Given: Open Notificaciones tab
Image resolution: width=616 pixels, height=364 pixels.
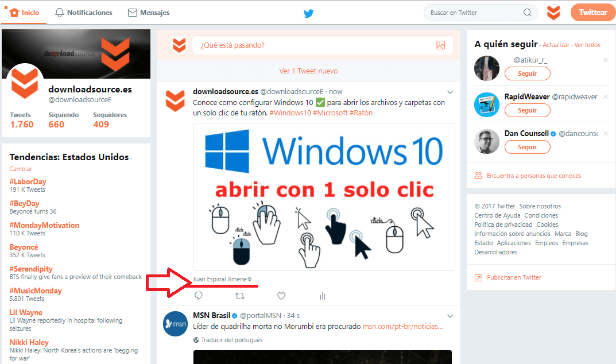Looking at the screenshot, I should pyautogui.click(x=84, y=13).
